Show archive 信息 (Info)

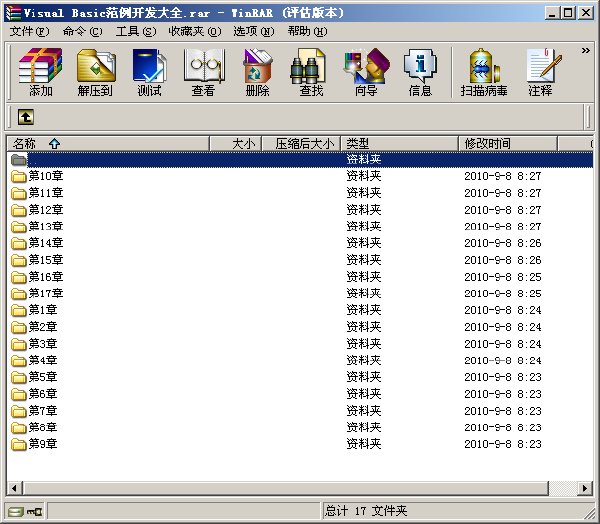click(x=420, y=72)
